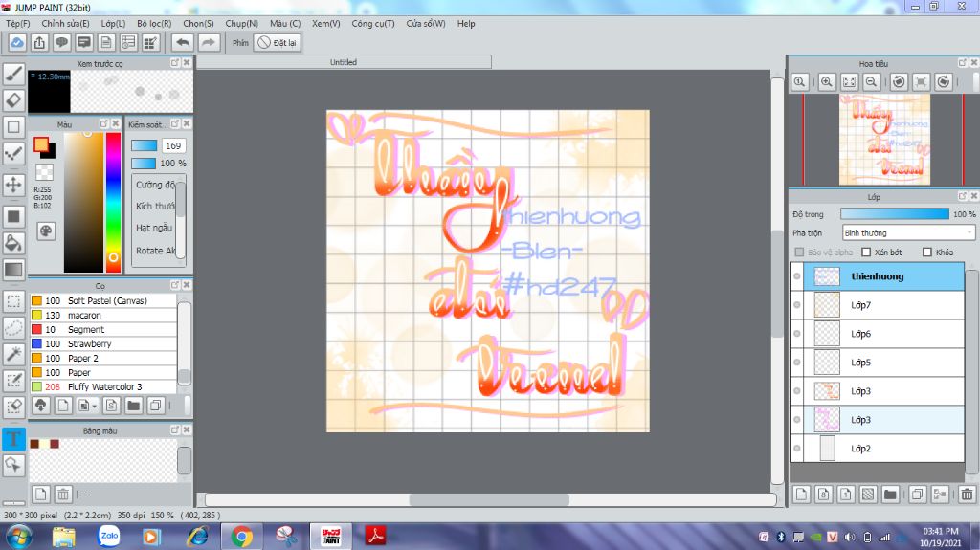The height and width of the screenshot is (550, 980).
Task: Enable the Xén bớt checkbox
Action: tap(866, 252)
